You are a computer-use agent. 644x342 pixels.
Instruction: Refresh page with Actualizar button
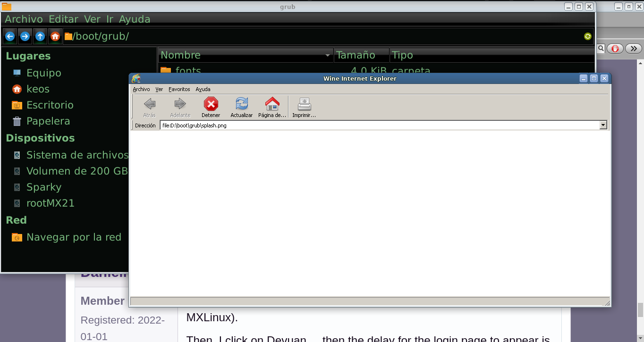click(x=241, y=108)
